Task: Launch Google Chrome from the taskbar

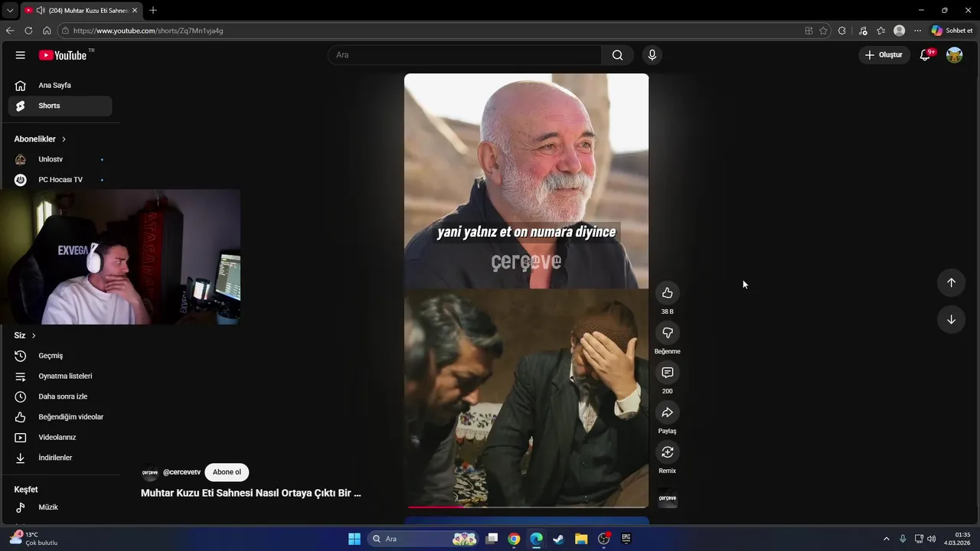Action: 514,539
